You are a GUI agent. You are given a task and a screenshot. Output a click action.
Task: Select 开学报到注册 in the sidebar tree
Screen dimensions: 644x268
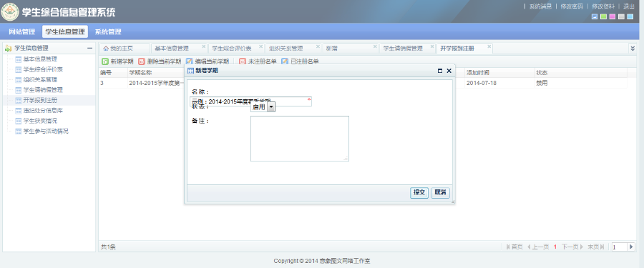(40, 101)
